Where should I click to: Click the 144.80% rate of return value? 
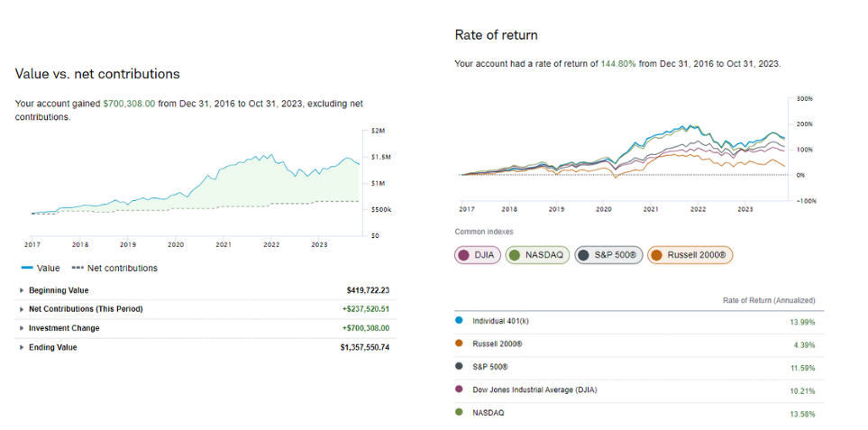619,64
